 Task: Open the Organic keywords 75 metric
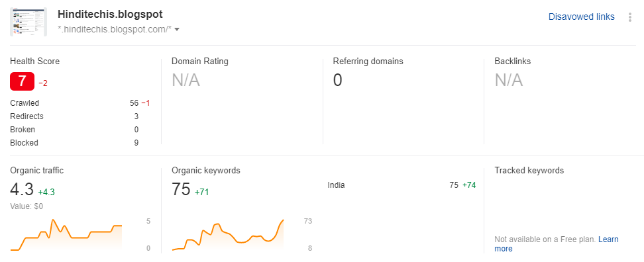click(x=181, y=189)
